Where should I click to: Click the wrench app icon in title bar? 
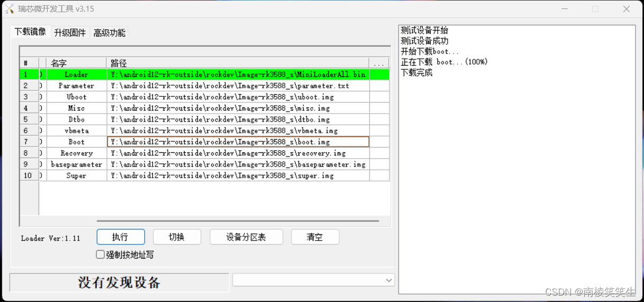click(x=10, y=9)
